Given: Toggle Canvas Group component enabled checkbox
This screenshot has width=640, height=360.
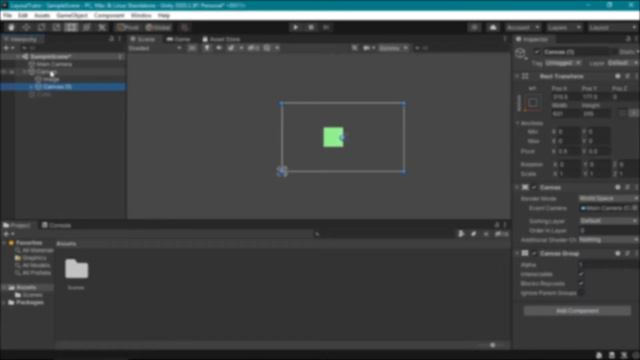Looking at the screenshot, I should pyautogui.click(x=534, y=253).
